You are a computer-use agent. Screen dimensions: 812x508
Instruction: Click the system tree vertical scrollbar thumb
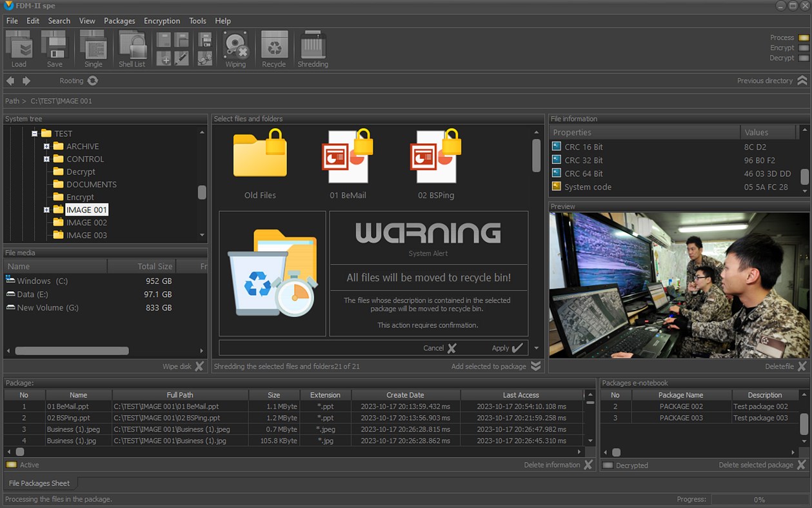202,192
